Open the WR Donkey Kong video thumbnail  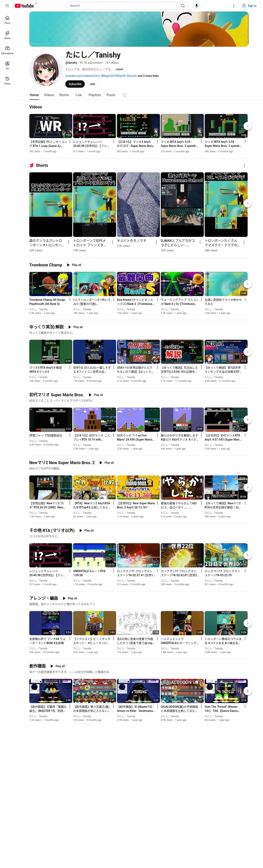tap(51, 126)
